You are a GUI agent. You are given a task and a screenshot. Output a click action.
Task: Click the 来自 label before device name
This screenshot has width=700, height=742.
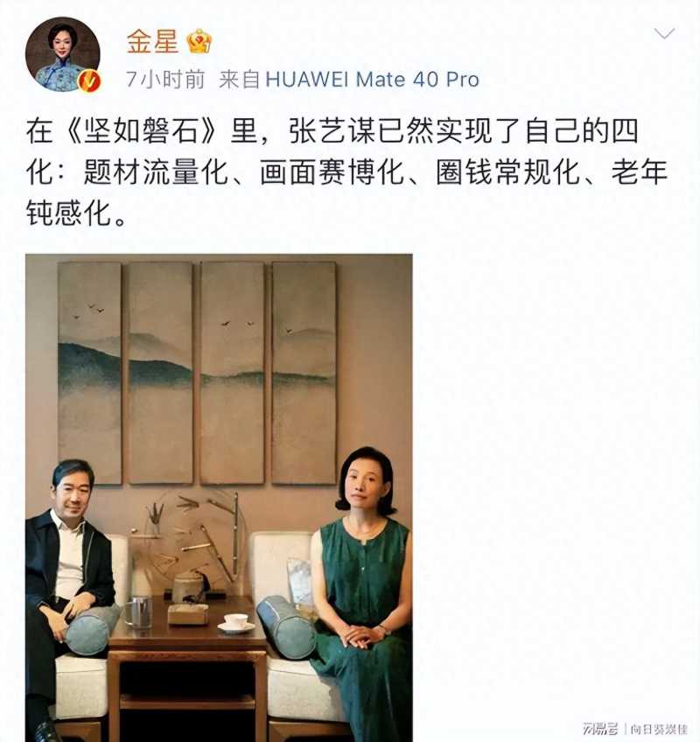pyautogui.click(x=239, y=80)
